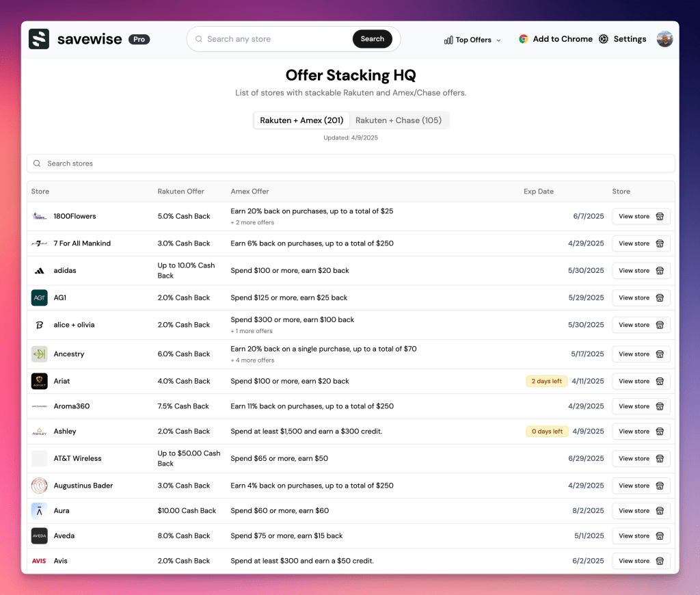Click the profile avatar in the header
Viewport: 700px width, 595px height.
point(664,39)
